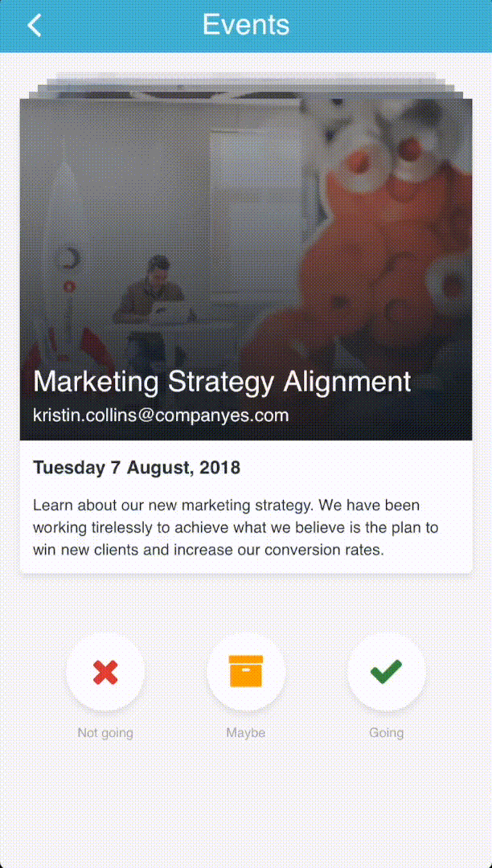
Task: Select the 'Going' label text
Action: [x=387, y=733]
